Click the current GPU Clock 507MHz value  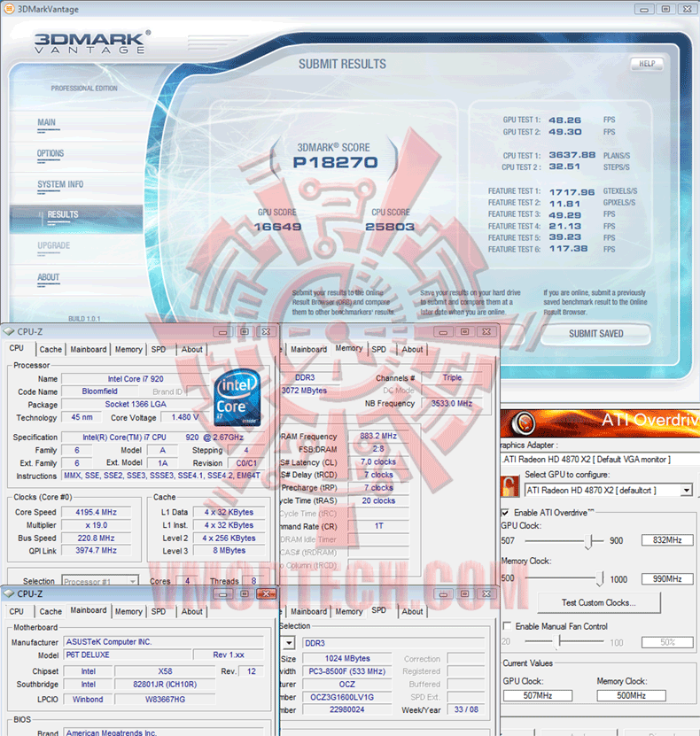pyautogui.click(x=538, y=695)
